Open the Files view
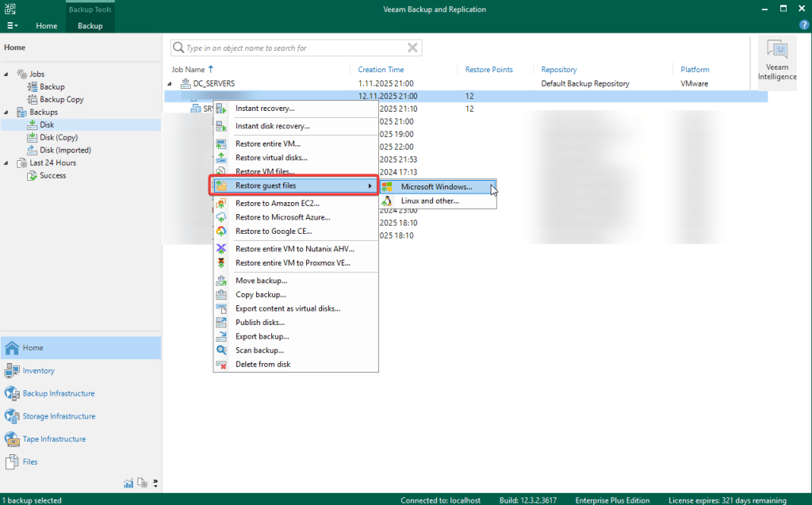This screenshot has height=505, width=812. tap(81, 462)
